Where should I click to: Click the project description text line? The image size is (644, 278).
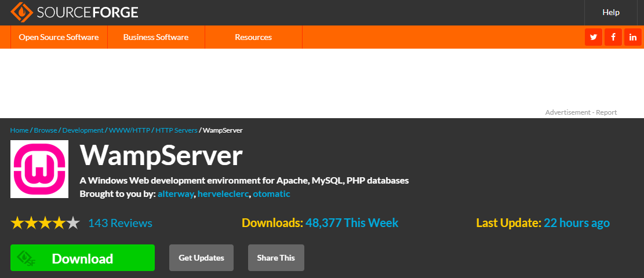pos(244,181)
